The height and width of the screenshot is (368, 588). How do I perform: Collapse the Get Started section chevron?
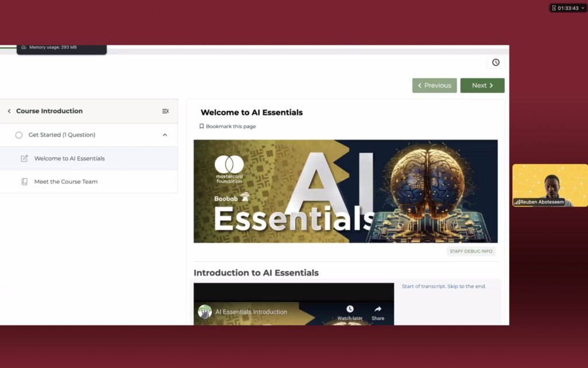pos(165,135)
